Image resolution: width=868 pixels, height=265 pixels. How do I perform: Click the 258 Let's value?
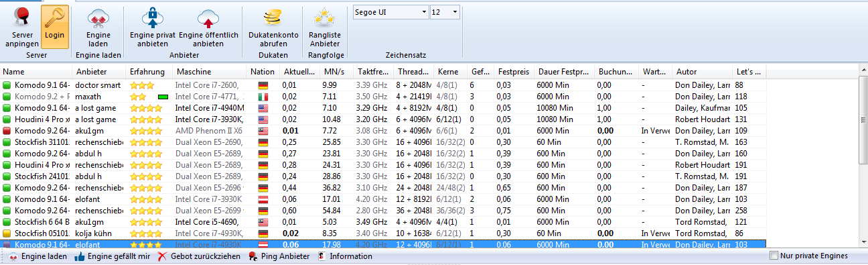(x=741, y=211)
